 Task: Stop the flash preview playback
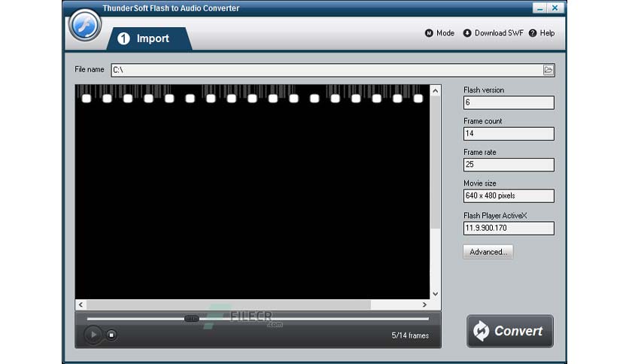[x=111, y=335]
